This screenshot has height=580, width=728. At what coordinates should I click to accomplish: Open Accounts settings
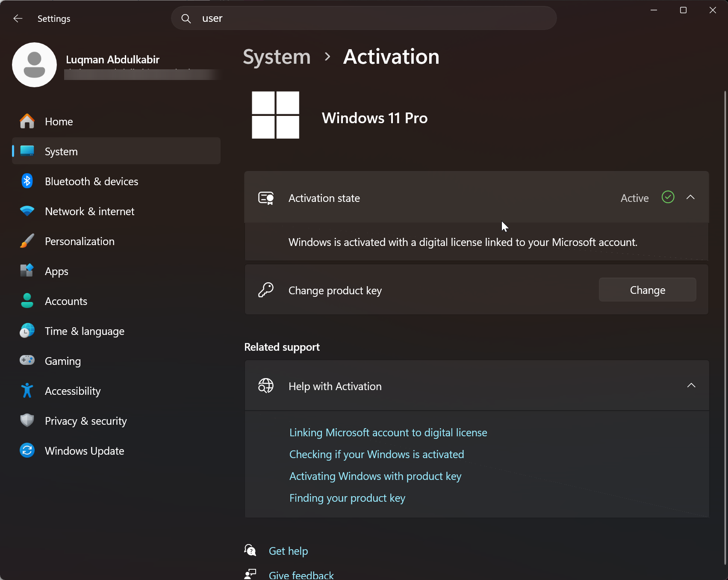coord(116,301)
